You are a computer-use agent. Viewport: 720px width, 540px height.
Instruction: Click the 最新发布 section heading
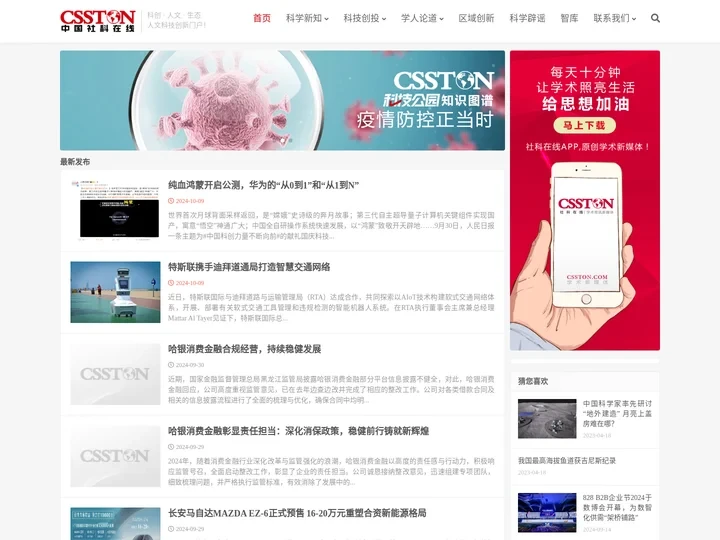pos(75,162)
